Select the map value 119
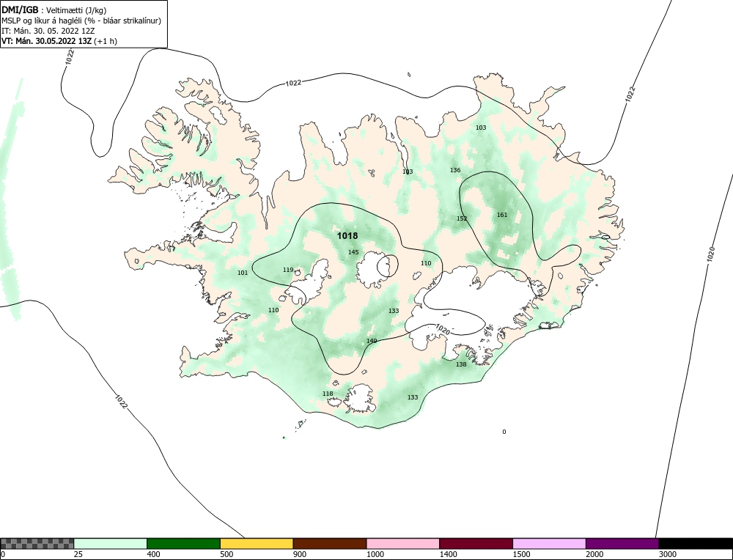Screen dimensions: 733x560 tap(288, 270)
